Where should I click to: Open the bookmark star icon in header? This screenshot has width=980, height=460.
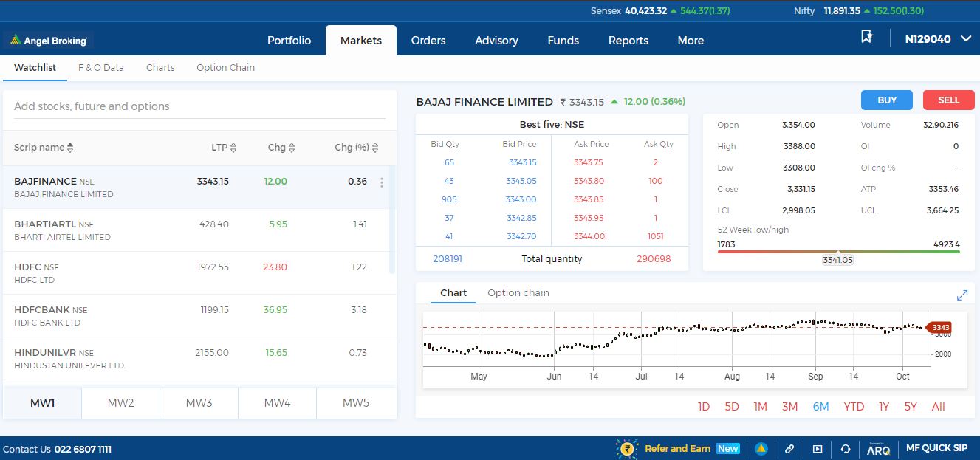(x=867, y=37)
